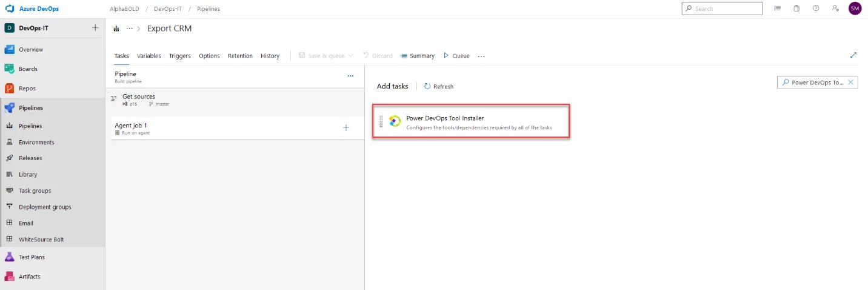Image resolution: width=868 pixels, height=290 pixels.
Task: Click the Power DevOps Tool Installer drag handle
Action: tap(381, 121)
